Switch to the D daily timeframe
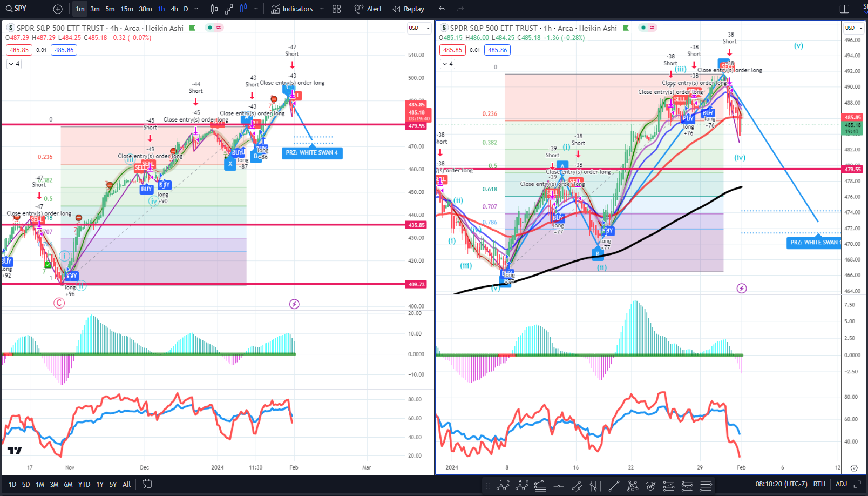The height and width of the screenshot is (496, 868). point(186,9)
